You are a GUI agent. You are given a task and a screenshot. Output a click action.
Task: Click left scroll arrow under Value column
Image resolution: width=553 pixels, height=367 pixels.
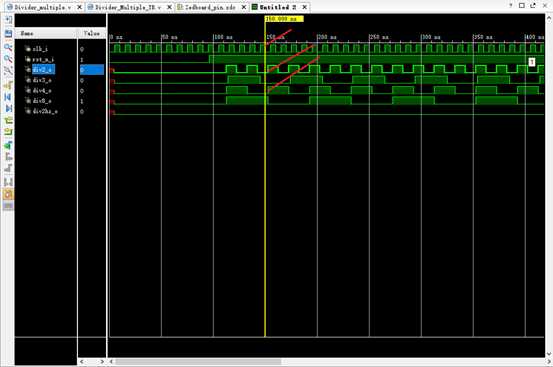82,361
